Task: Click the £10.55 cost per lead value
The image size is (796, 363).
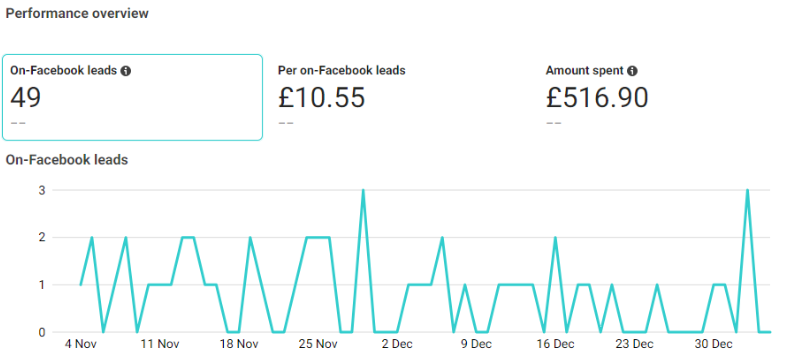Action: [x=321, y=97]
